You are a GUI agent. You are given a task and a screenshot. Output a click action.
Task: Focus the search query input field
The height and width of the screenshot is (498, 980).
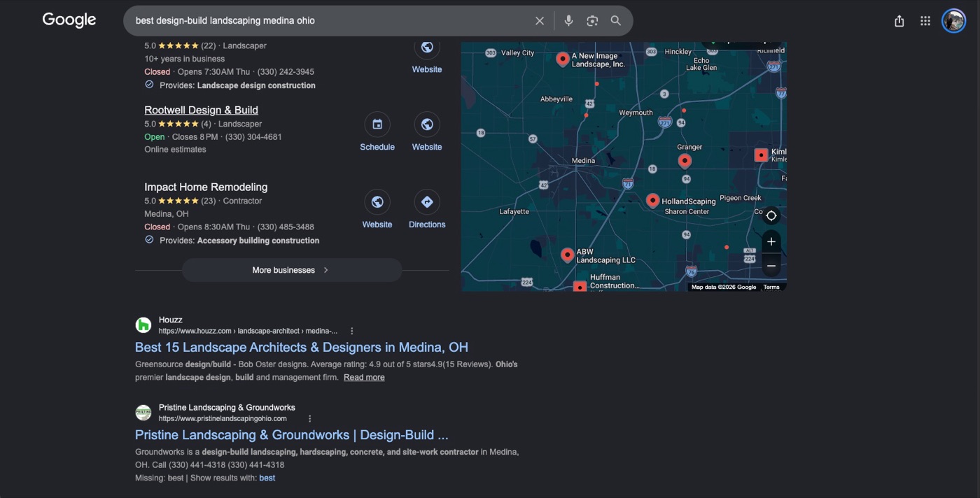pyautogui.click(x=329, y=21)
